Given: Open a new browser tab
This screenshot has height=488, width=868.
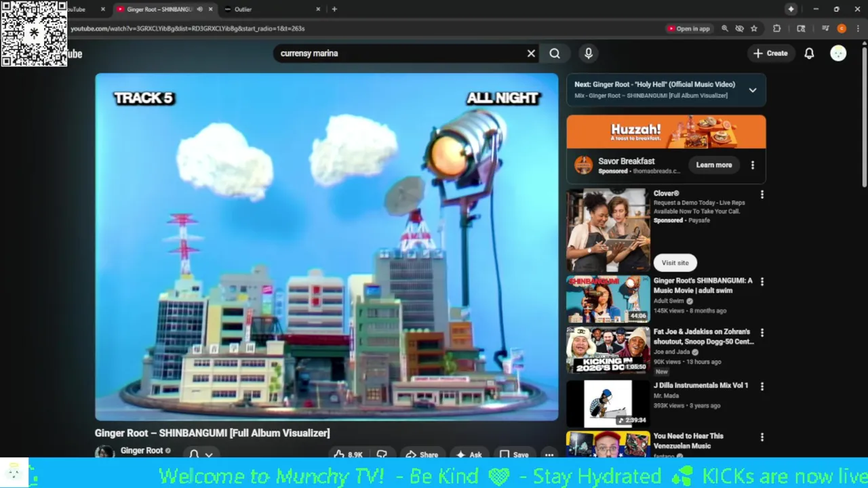Looking at the screenshot, I should (334, 9).
